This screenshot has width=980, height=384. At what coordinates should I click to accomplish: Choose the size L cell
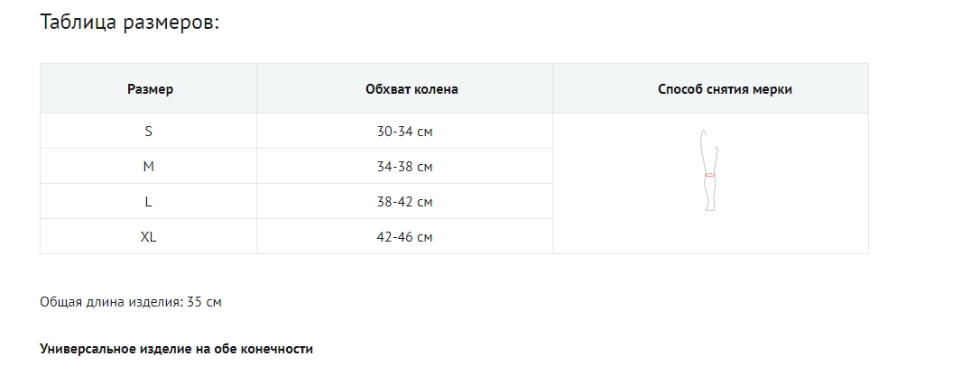tap(149, 202)
